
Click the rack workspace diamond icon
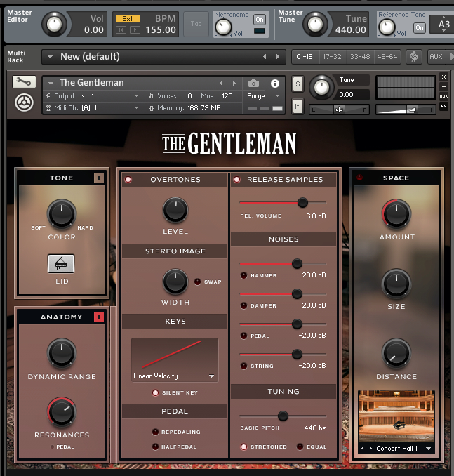coord(414,57)
